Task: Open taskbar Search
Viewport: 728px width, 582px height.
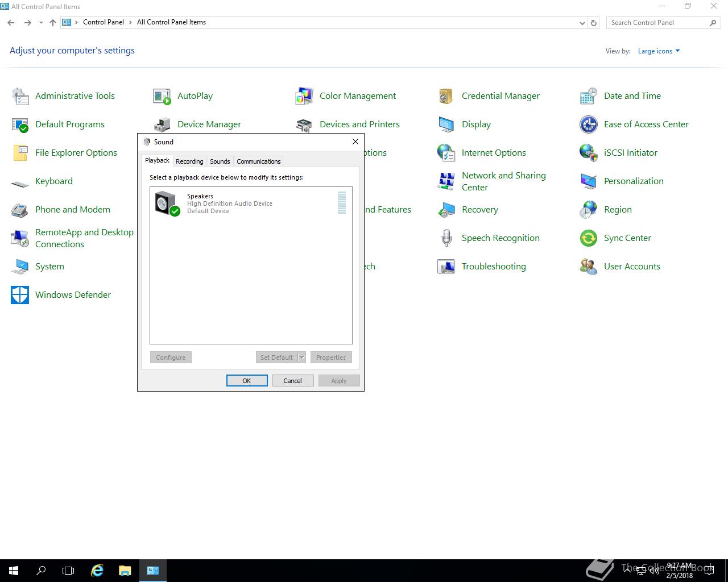Action: (x=41, y=571)
